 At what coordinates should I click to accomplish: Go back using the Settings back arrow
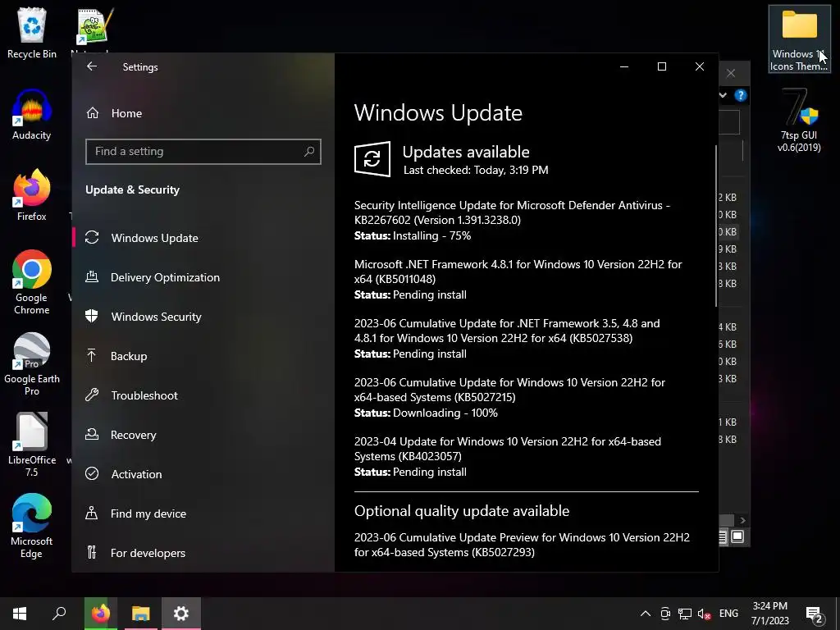(92, 66)
